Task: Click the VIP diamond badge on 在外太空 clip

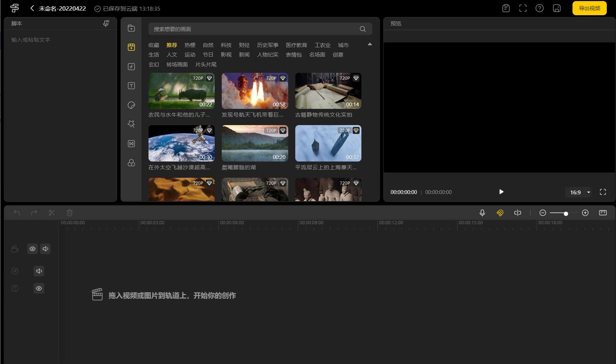Action: (209, 130)
